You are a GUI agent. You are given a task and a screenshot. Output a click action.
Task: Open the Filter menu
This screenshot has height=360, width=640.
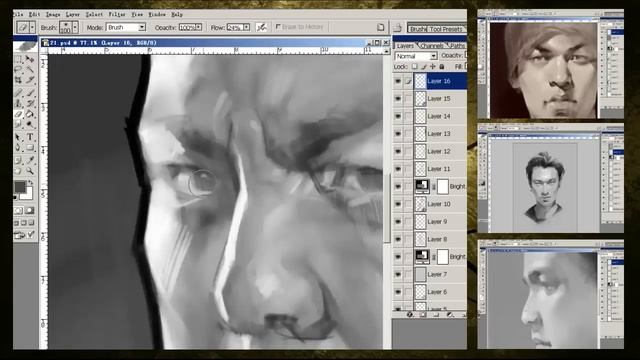(x=117, y=14)
